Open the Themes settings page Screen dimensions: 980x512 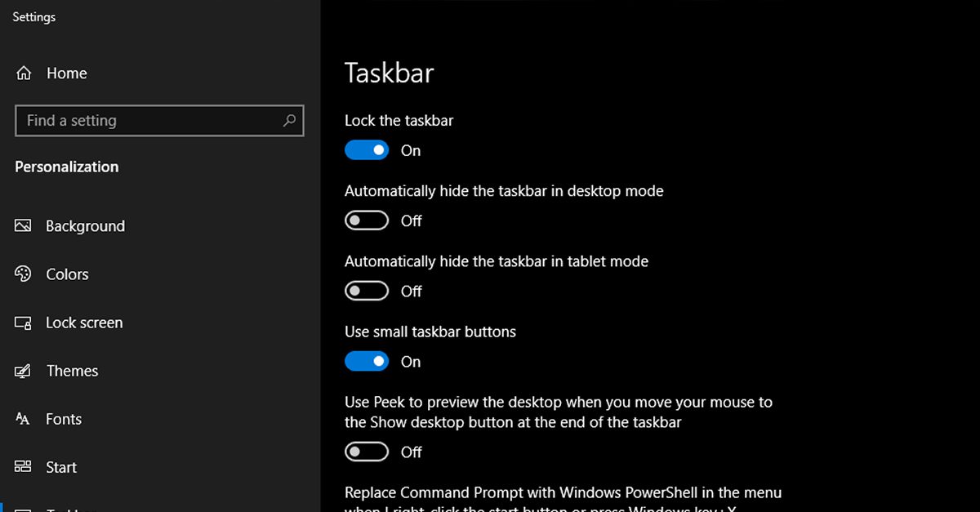tap(73, 371)
